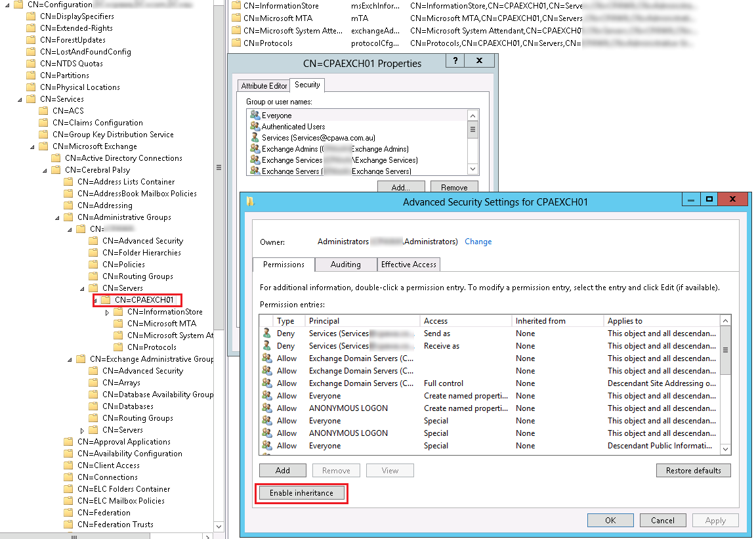Click scroll up arrow of group names list

pos(473,116)
